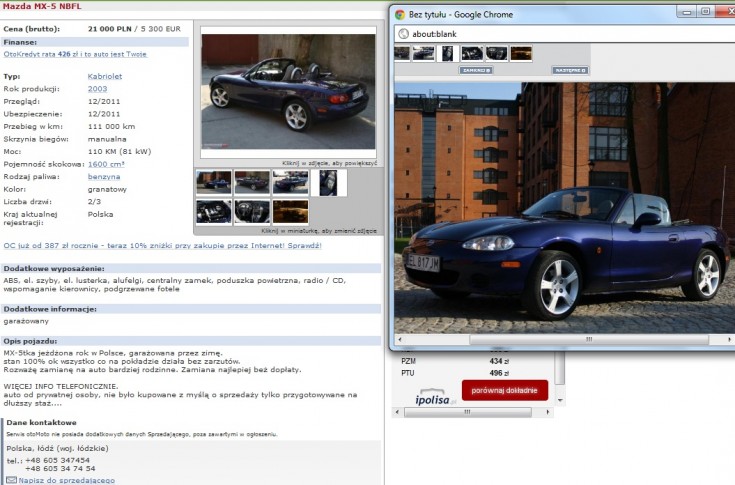Click the PTU 496 zł insurance row
The image size is (735, 485).
pos(455,373)
